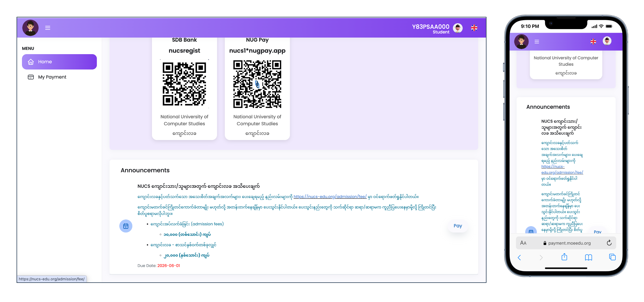The image size is (644, 302).
Task: Go forward in the phone browser
Action: tap(541, 258)
